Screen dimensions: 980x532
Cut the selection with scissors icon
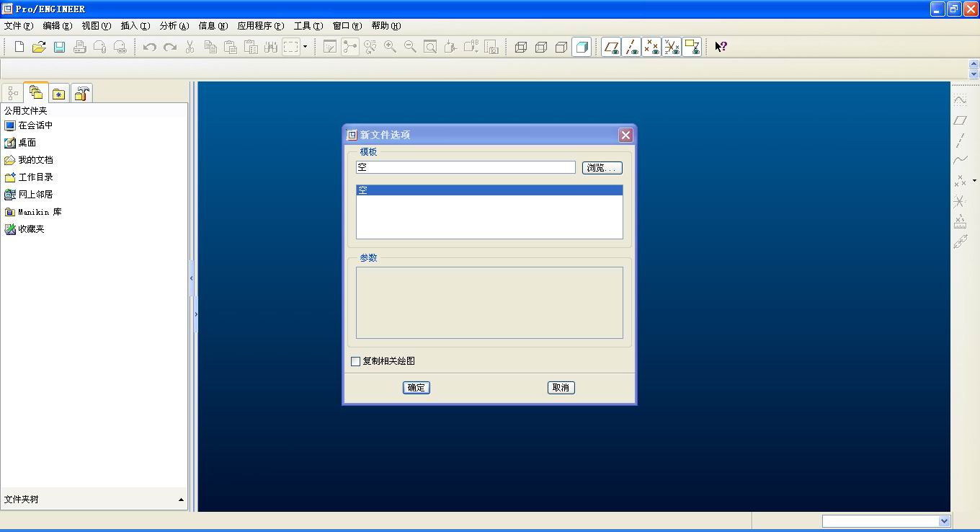pyautogui.click(x=190, y=47)
